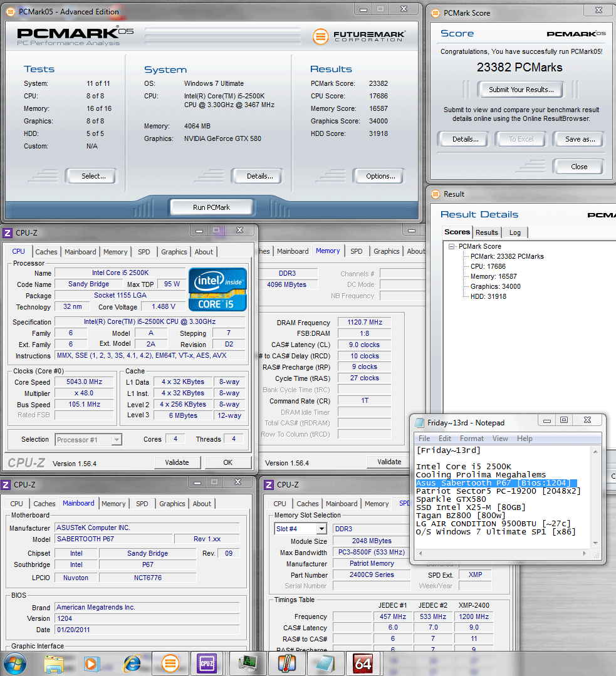Screen dimensions: 616x676
Task: Open the Slot #4 memory slot dropdown
Action: coord(321,529)
